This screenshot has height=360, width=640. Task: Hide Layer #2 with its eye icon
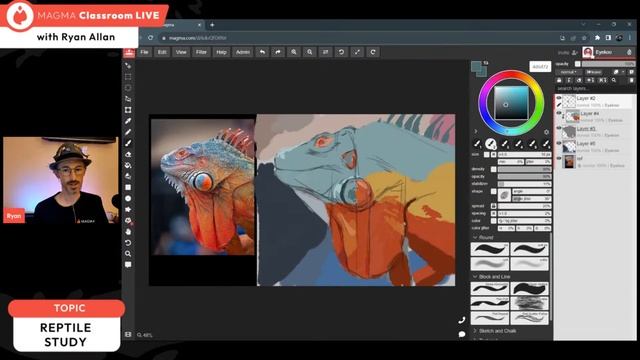coord(559,98)
